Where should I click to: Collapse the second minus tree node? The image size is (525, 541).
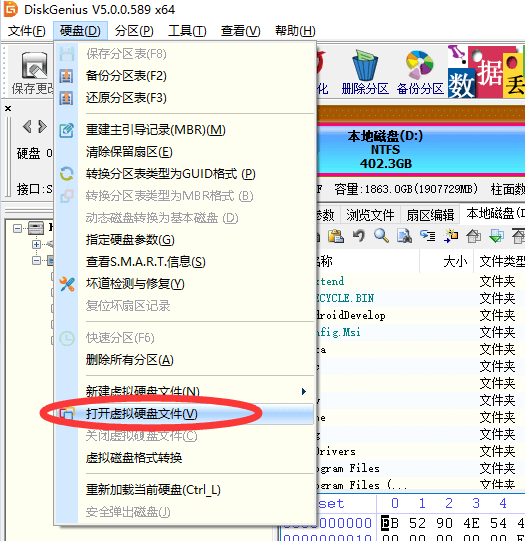coord(36,260)
